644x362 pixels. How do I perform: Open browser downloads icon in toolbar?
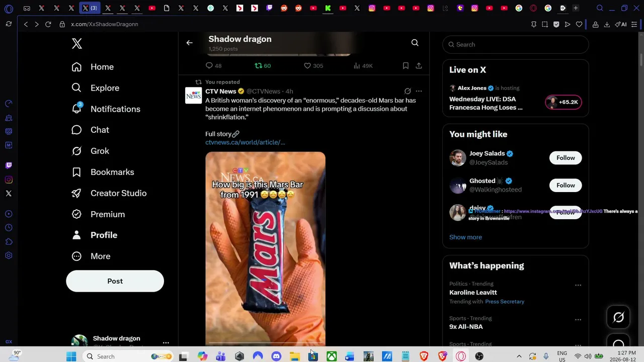tap(607, 24)
